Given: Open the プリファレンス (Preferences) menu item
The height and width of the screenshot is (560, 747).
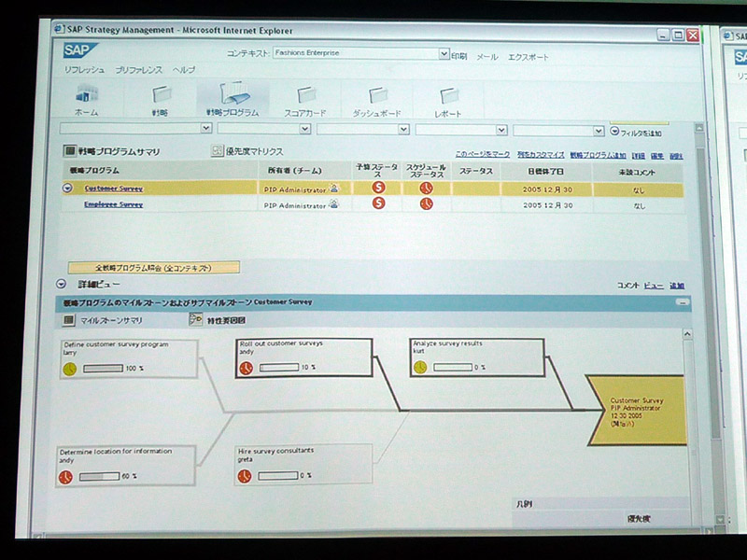Looking at the screenshot, I should [138, 70].
